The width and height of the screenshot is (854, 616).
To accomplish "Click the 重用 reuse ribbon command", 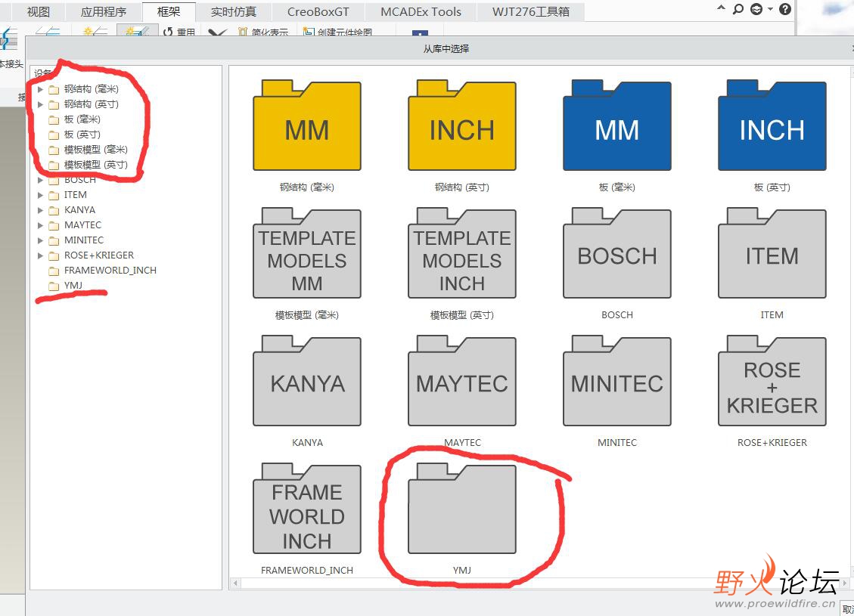I will pyautogui.click(x=179, y=32).
